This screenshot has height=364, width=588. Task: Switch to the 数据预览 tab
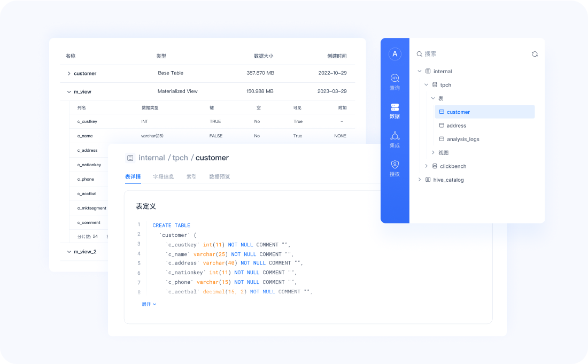[x=219, y=176]
